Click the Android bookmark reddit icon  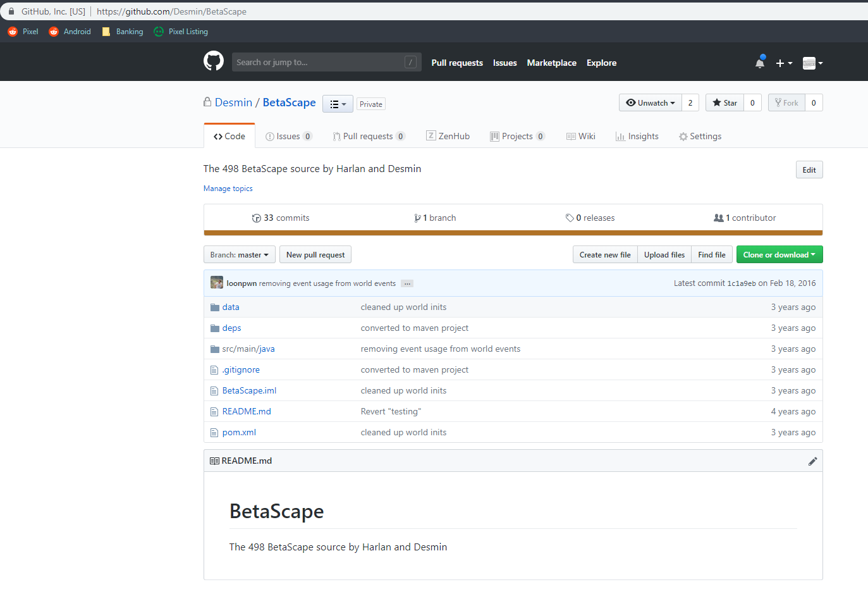pos(54,32)
